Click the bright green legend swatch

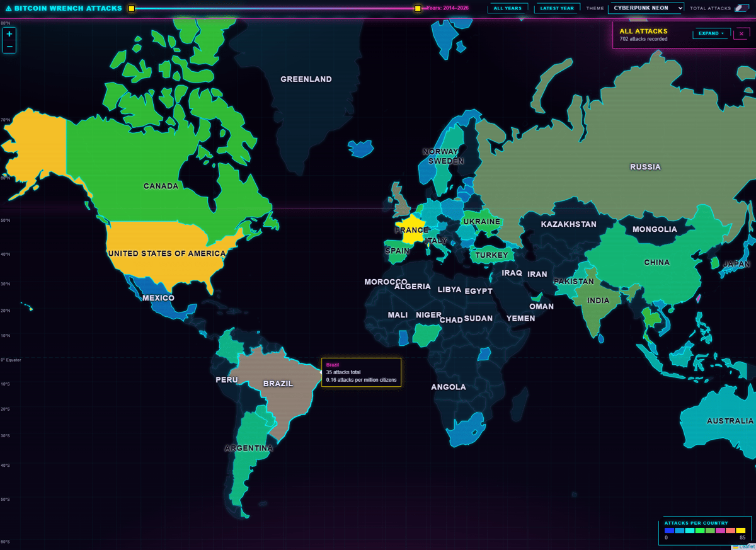(700, 530)
